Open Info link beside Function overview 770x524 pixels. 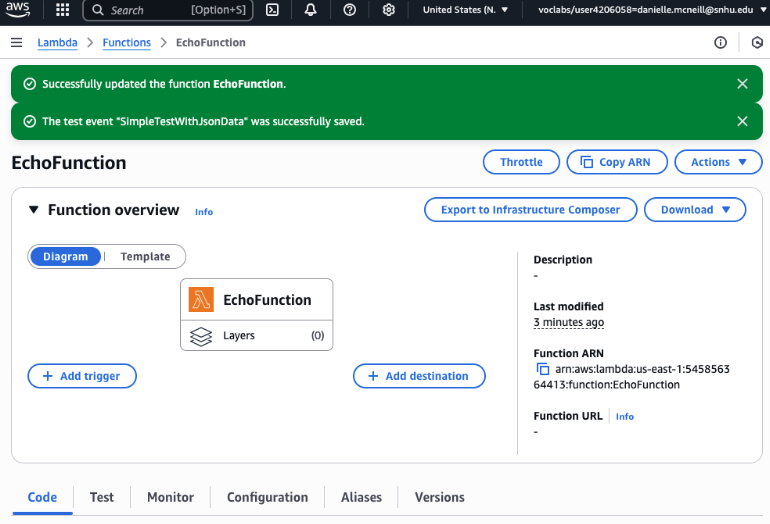(204, 212)
